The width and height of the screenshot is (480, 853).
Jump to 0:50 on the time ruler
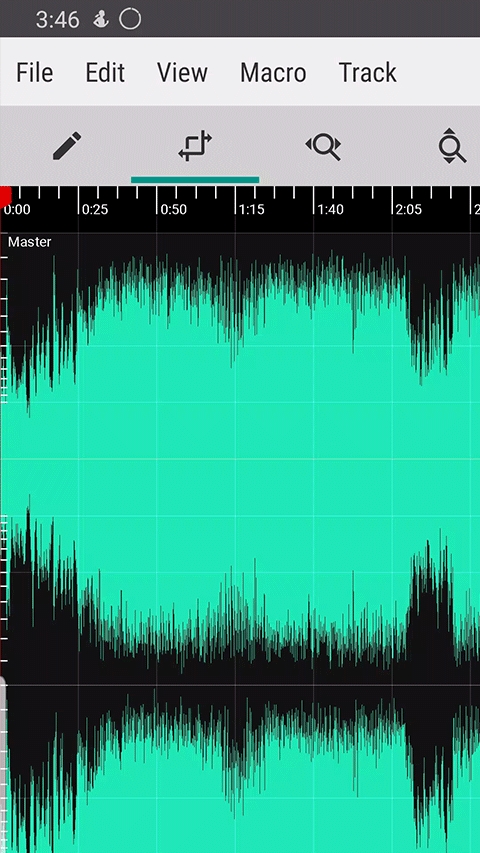(x=174, y=209)
